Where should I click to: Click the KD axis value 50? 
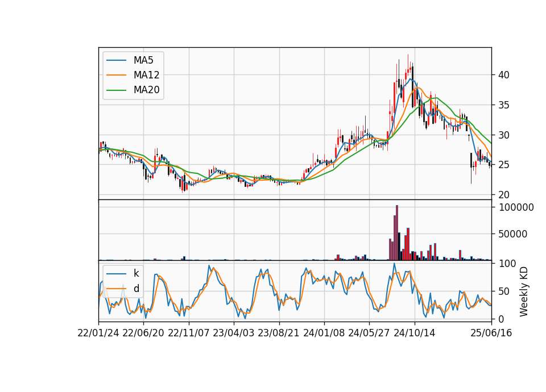pos(504,291)
